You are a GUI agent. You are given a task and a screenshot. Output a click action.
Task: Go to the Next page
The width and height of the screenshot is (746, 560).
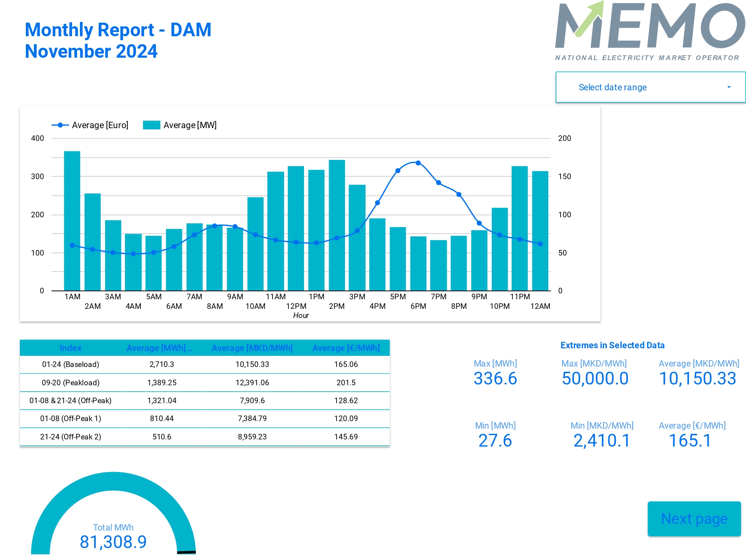tap(694, 519)
